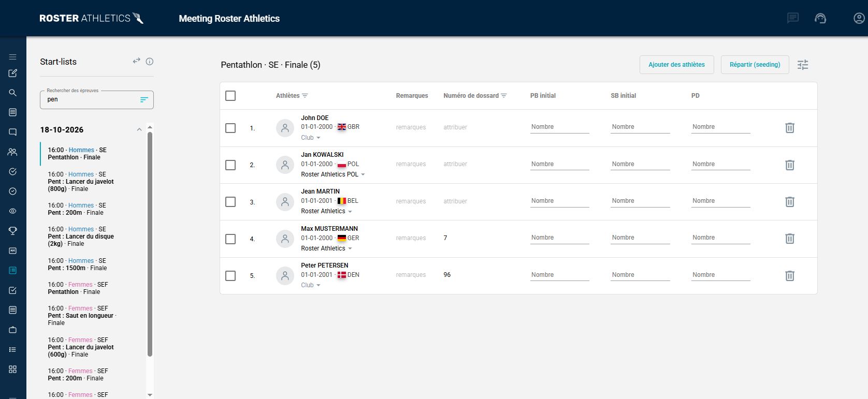The height and width of the screenshot is (399, 868).
Task: Select the checkbox for Jean MARTIN
Action: [230, 202]
